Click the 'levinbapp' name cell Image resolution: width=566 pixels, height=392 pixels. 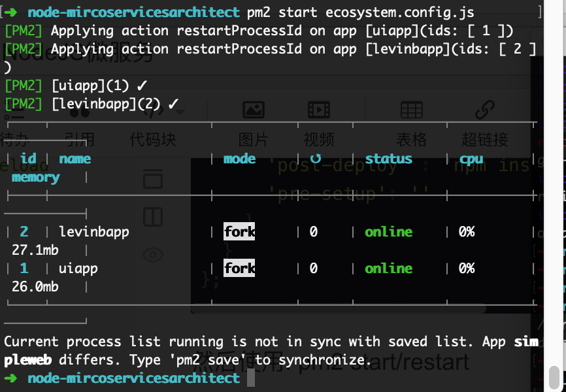click(x=94, y=232)
